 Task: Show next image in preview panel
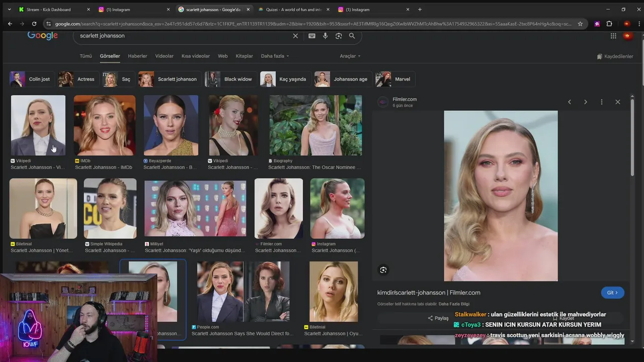click(586, 102)
